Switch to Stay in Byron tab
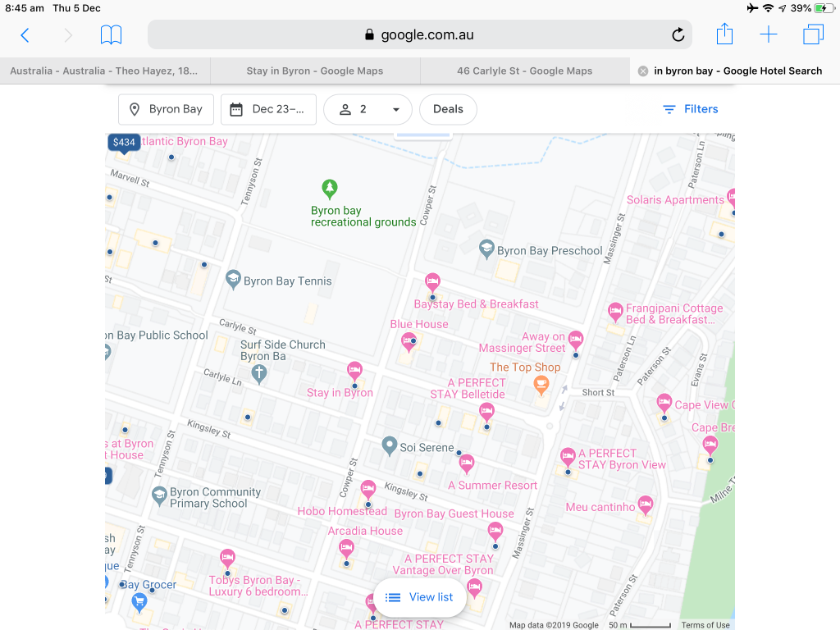The width and height of the screenshot is (840, 630). (x=314, y=71)
